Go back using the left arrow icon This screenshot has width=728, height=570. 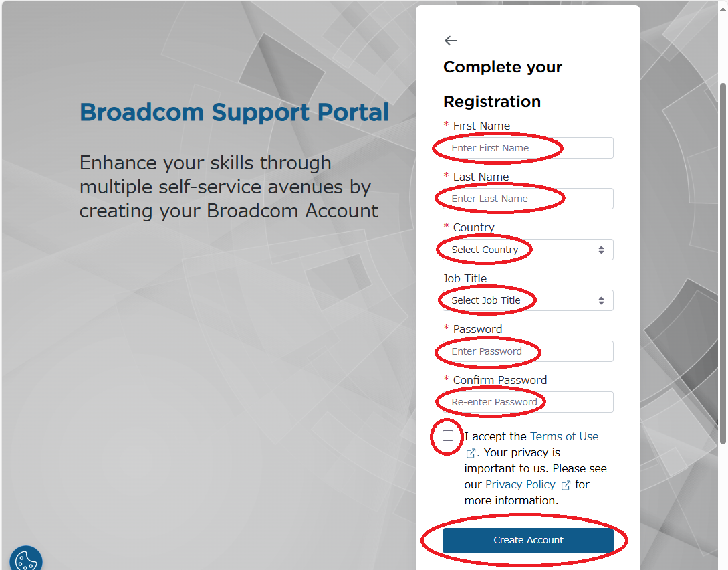click(x=451, y=41)
